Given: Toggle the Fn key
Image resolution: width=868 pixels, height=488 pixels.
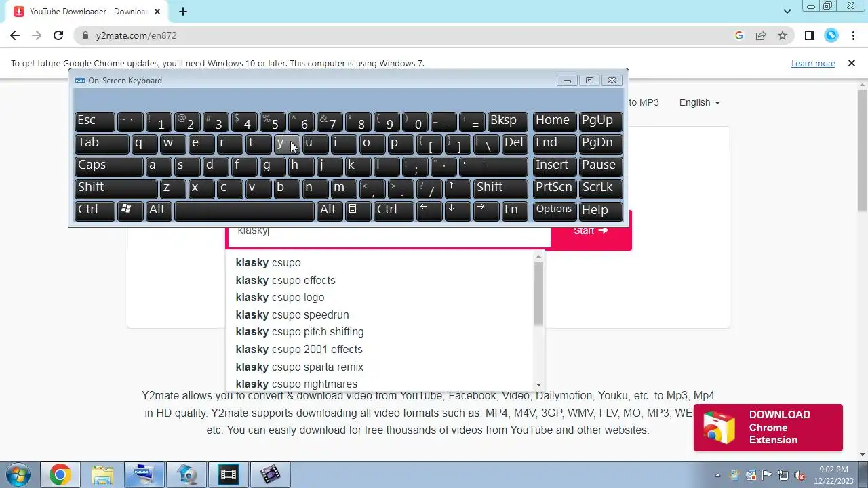Looking at the screenshot, I should (515, 210).
